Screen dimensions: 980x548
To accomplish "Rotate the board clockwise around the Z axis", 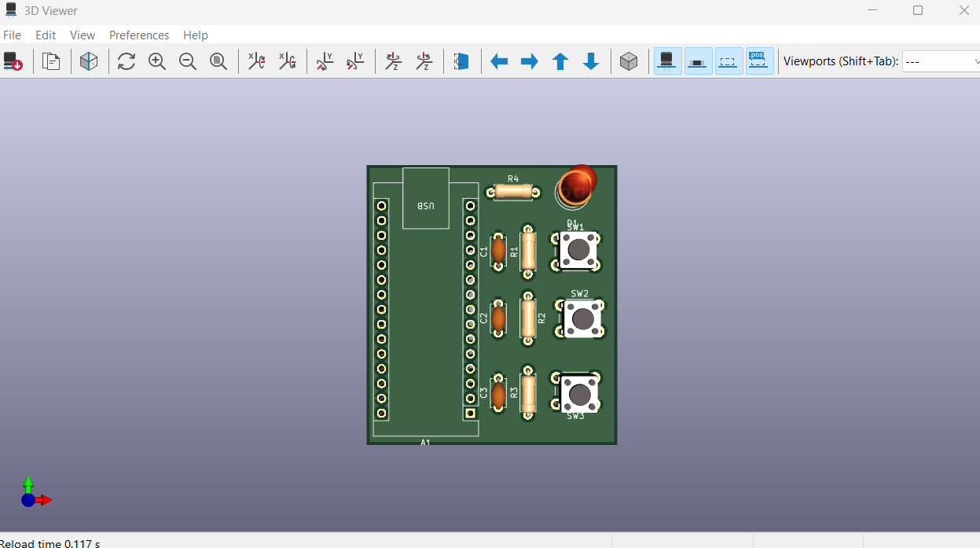I will (393, 61).
